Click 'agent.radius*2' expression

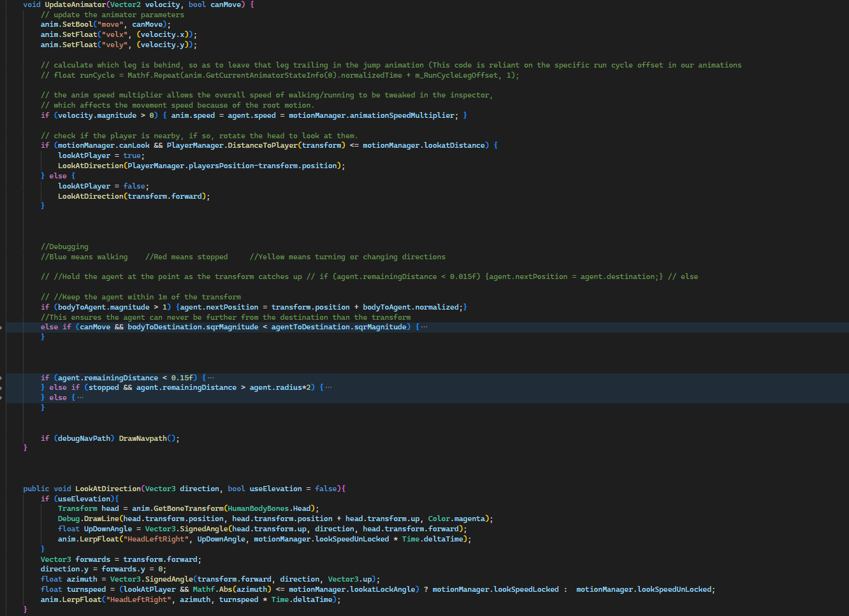(x=280, y=388)
